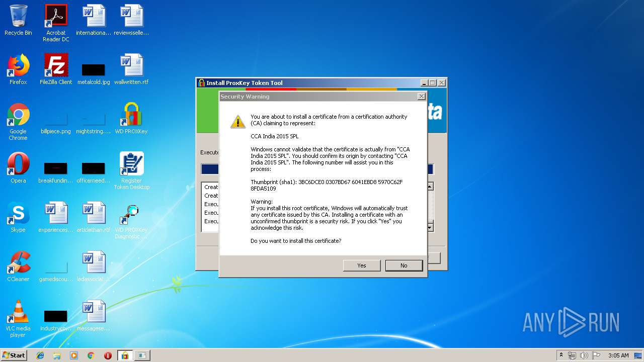Open the CCleaner desktop shortcut
The image size is (644, 362).
pyautogui.click(x=18, y=266)
